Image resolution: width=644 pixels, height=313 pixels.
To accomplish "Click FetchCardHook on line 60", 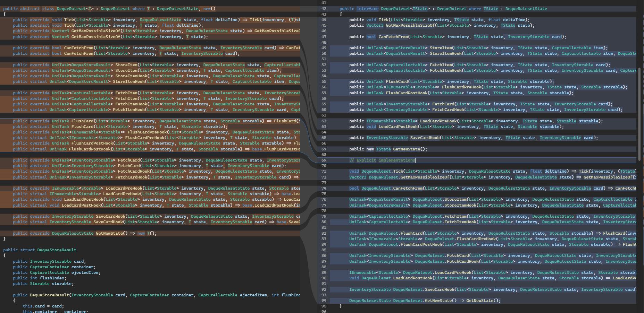I will (x=448, y=110).
